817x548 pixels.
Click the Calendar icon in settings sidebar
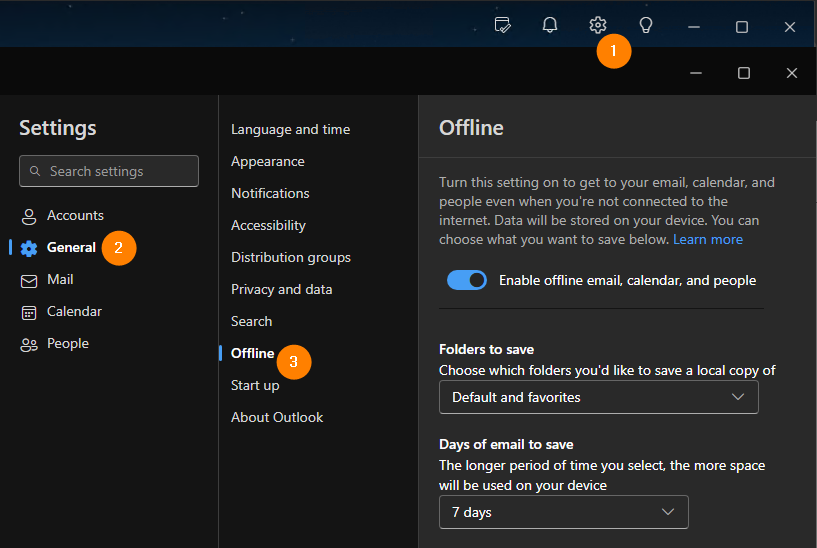(29, 313)
